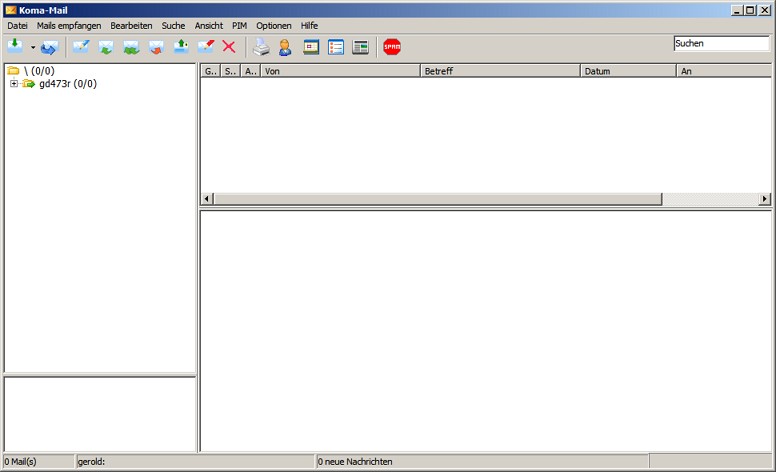The image size is (776, 472).
Task: Click the send mail upload arrow icon
Action: (x=181, y=47)
